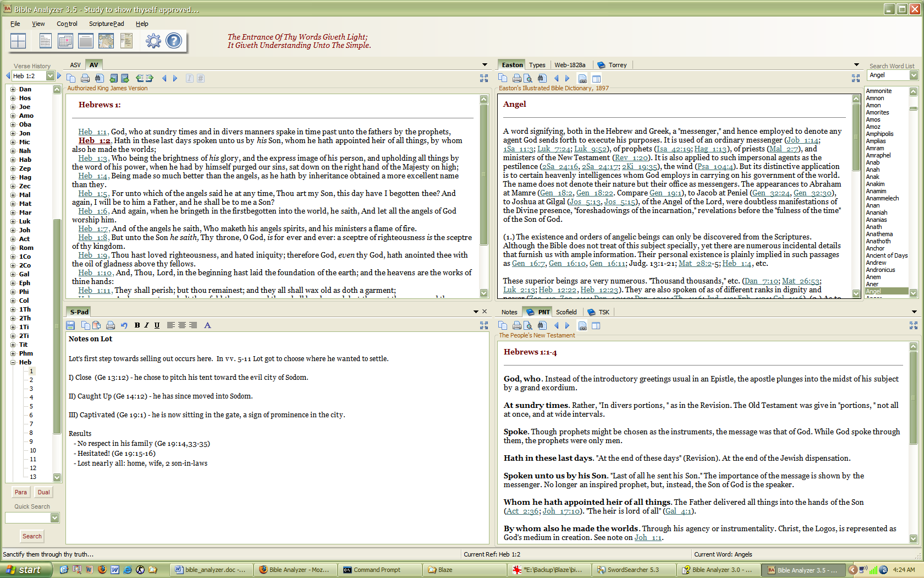The image size is (924, 578).
Task: Print the Authorized King James Version text
Action: click(x=85, y=78)
